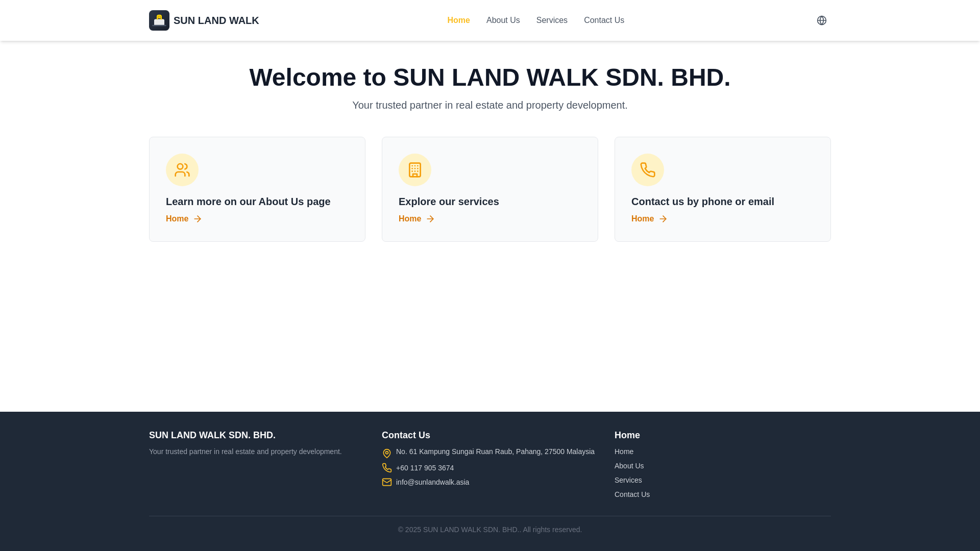Viewport: 980px width, 551px height.
Task: Click the address No. 61 Kampung Sungai Ruan
Action: point(495,452)
